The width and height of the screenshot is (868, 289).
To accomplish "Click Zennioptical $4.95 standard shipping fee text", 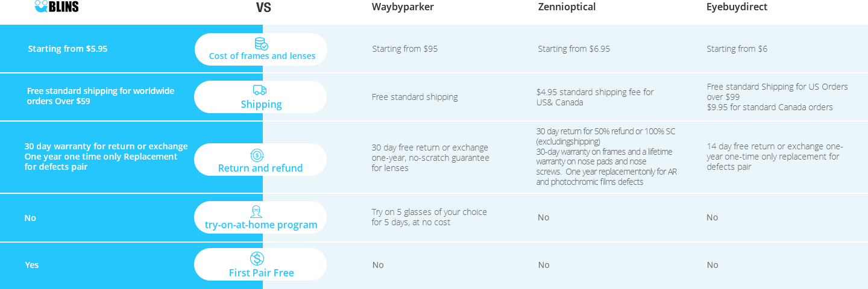I will pyautogui.click(x=595, y=97).
